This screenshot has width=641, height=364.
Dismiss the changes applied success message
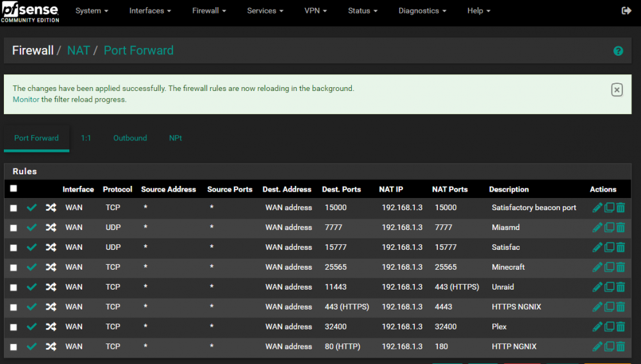(617, 90)
